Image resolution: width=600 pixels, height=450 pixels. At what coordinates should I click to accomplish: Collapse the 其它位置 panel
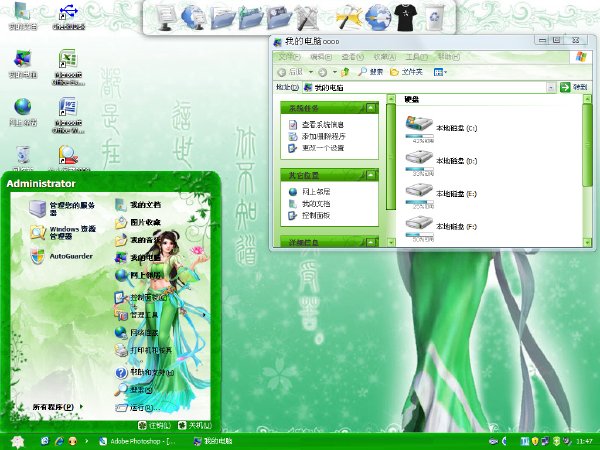coord(371,176)
